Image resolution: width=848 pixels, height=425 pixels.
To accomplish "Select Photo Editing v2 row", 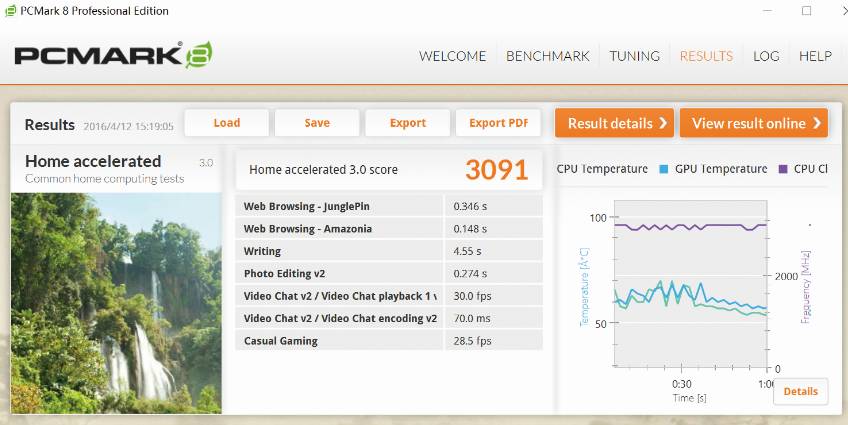I will click(389, 274).
